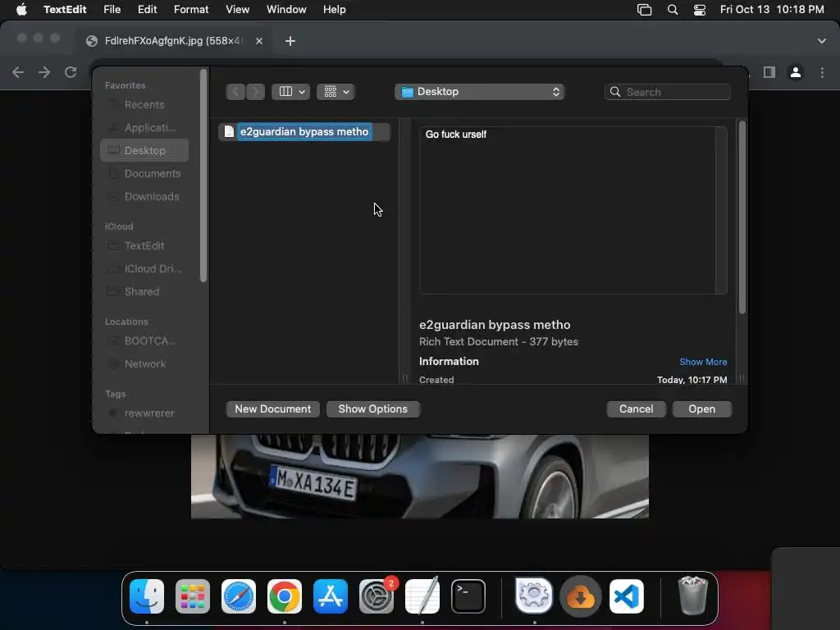
Task: Select TextEdit under iCloud
Action: 144,245
